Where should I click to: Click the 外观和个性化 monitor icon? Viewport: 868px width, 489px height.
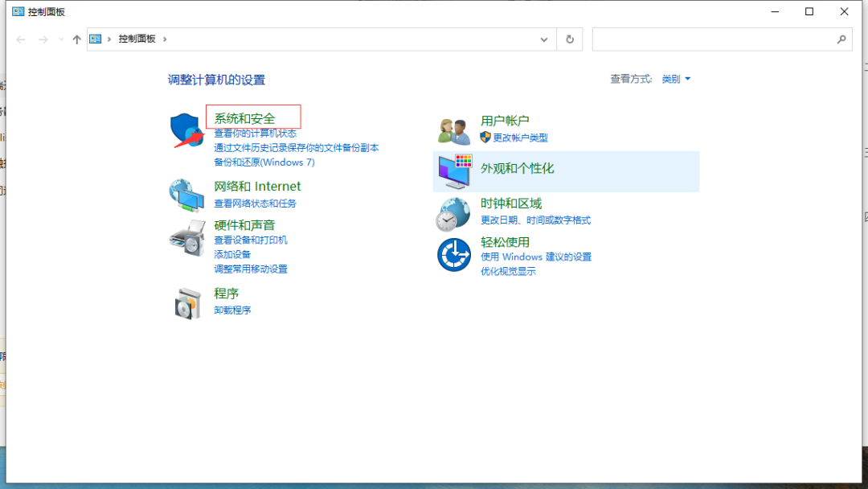click(453, 171)
